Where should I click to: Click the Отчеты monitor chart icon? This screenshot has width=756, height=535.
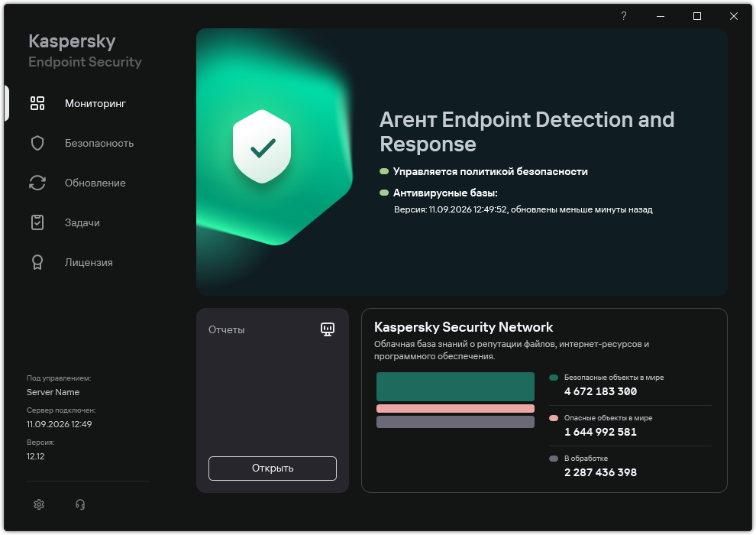[328, 329]
